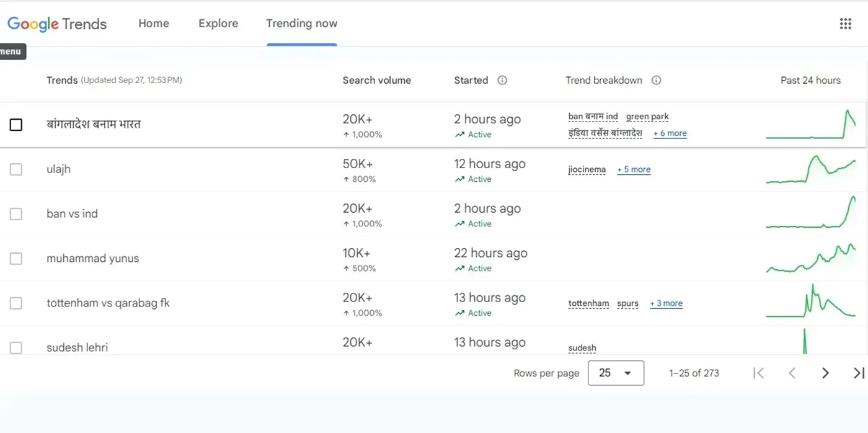Click the info icon next to Started
This screenshot has height=433, width=868.
click(x=502, y=80)
